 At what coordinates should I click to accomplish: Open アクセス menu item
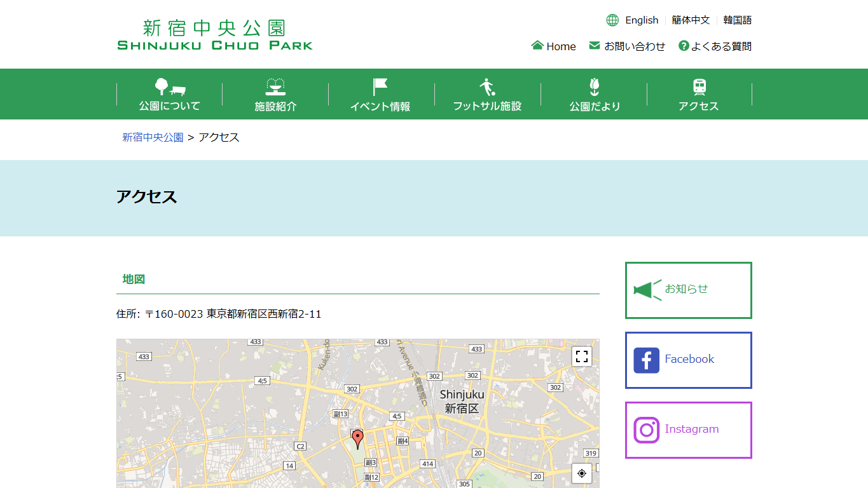click(699, 106)
